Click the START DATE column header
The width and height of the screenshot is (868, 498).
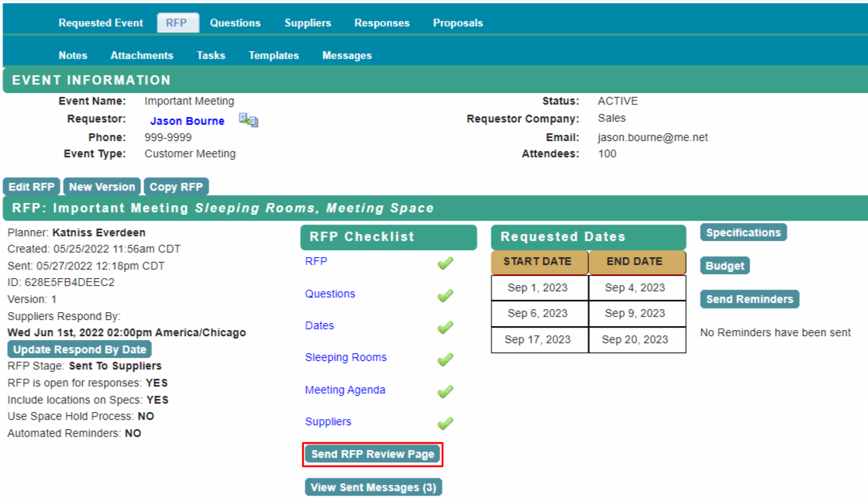539,262
